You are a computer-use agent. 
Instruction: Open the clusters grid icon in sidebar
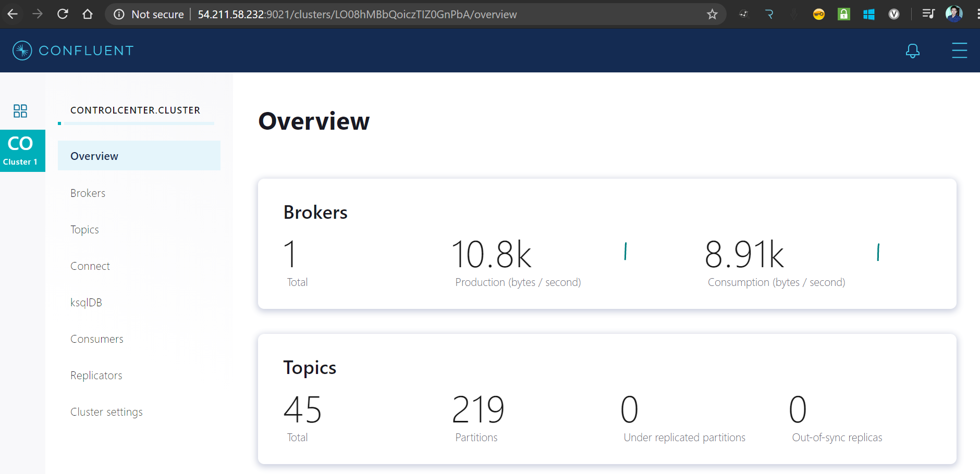pyautogui.click(x=20, y=111)
